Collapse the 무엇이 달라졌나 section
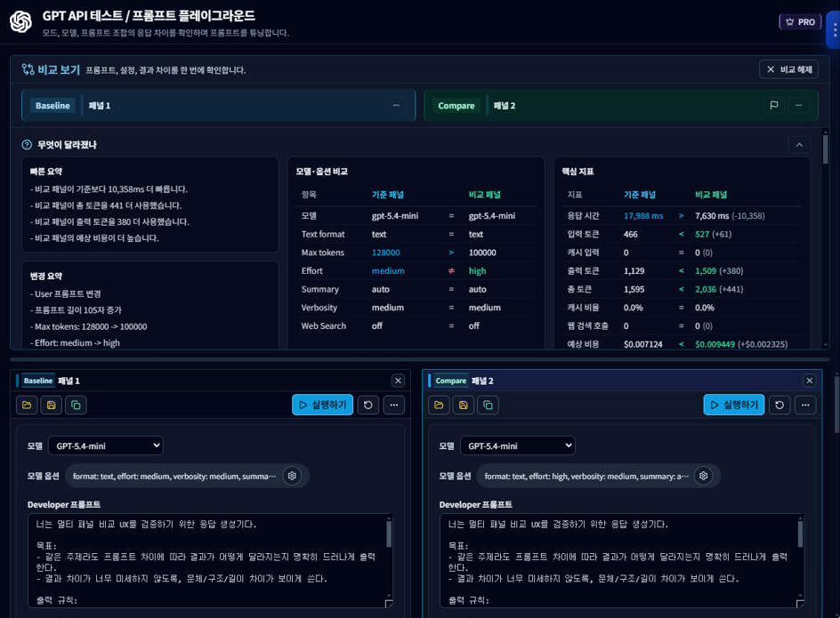 pyautogui.click(x=798, y=145)
